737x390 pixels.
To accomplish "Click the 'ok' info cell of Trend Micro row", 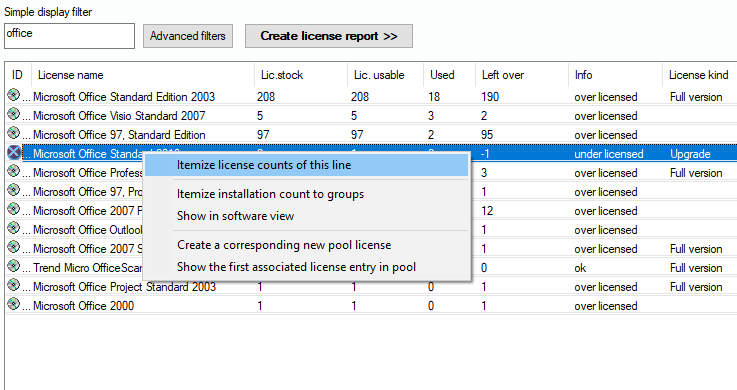I will coord(580,268).
